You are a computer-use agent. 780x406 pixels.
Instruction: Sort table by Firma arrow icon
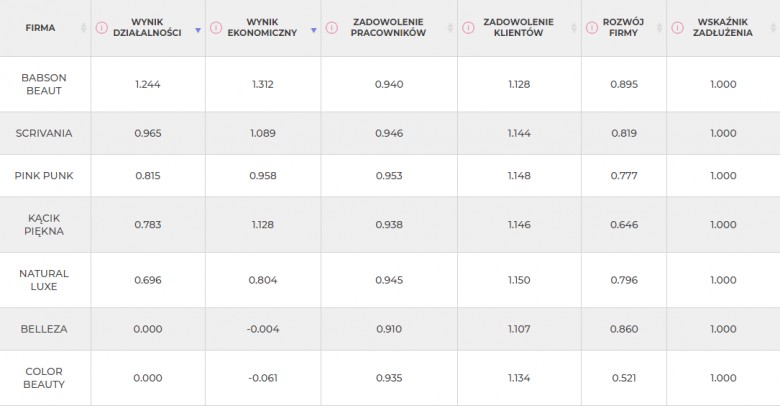click(x=84, y=28)
